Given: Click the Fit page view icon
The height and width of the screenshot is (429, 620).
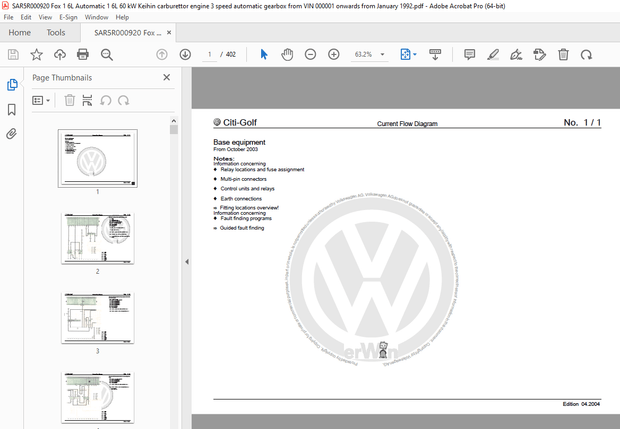Looking at the screenshot, I should [x=405, y=55].
